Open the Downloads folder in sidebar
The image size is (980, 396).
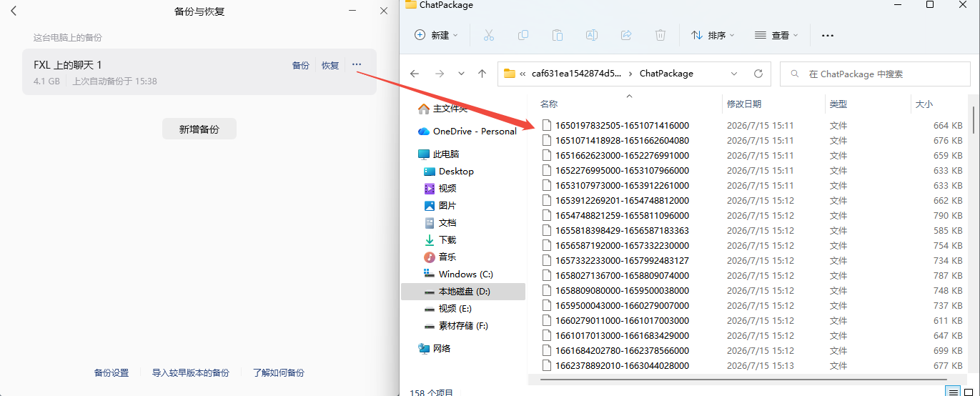coord(440,240)
